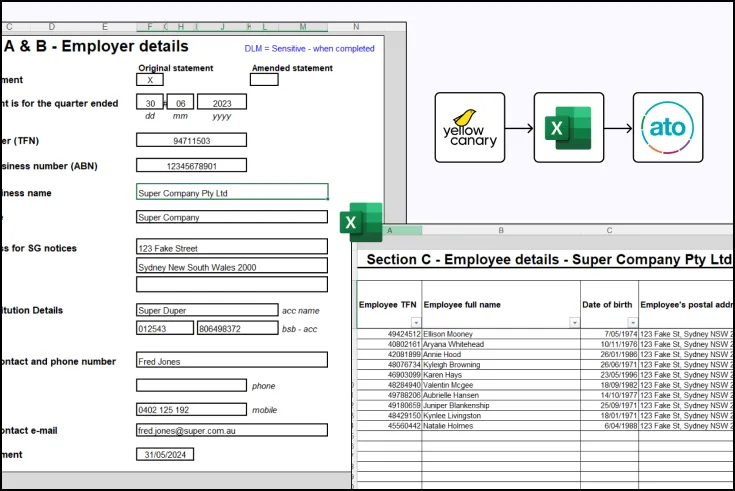This screenshot has width=735, height=491.
Task: Click the DLM Sensitive when completed note
Action: click(309, 48)
